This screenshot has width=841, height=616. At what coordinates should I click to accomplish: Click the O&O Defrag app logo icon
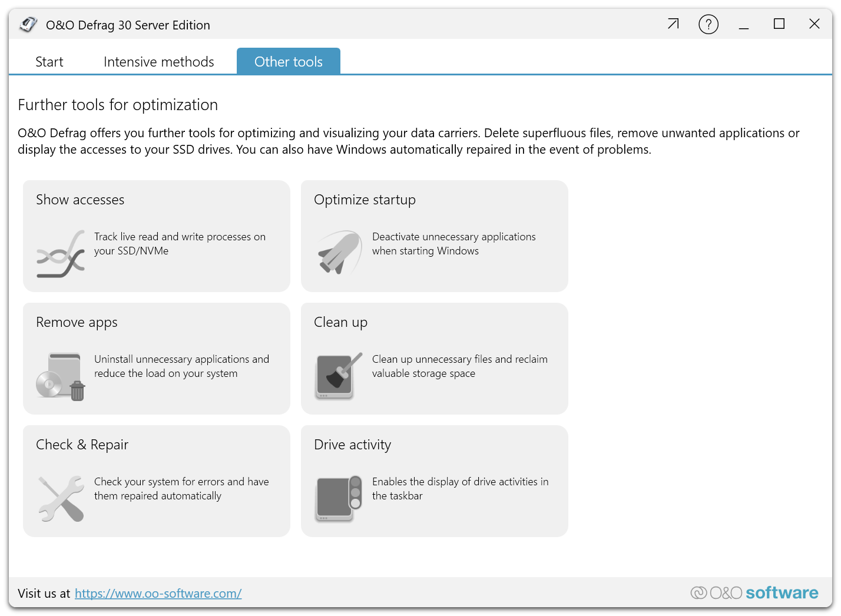[28, 25]
